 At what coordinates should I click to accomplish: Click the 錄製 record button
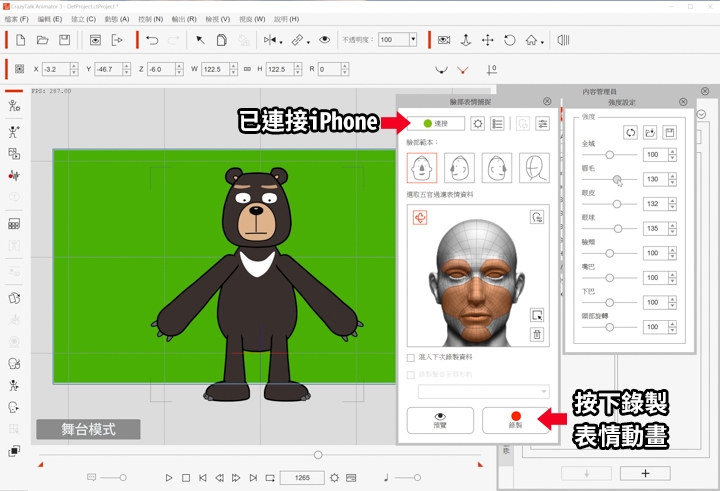(515, 420)
